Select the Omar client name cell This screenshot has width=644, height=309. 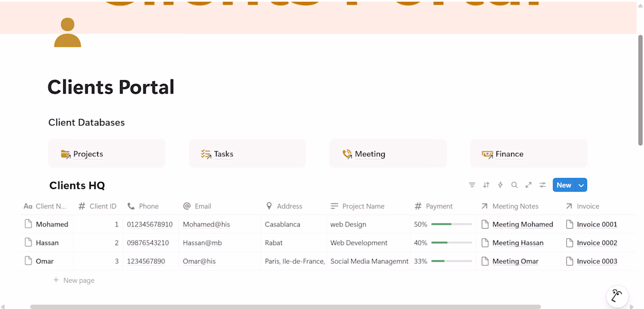click(x=47, y=261)
